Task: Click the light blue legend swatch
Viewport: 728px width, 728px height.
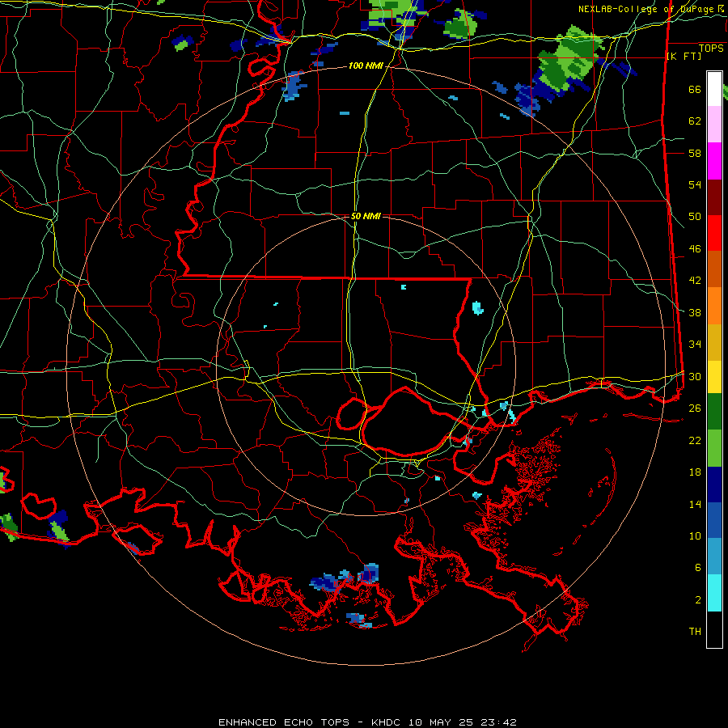Action: (714, 557)
